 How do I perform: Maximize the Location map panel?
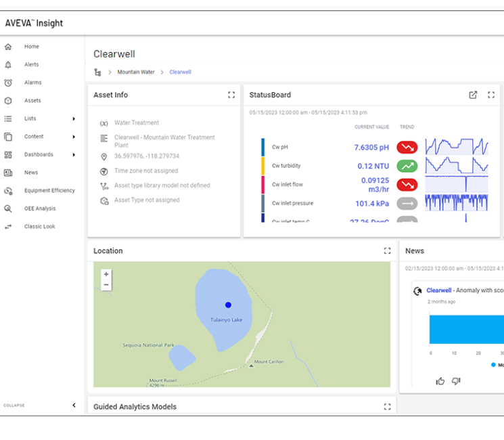coord(387,251)
